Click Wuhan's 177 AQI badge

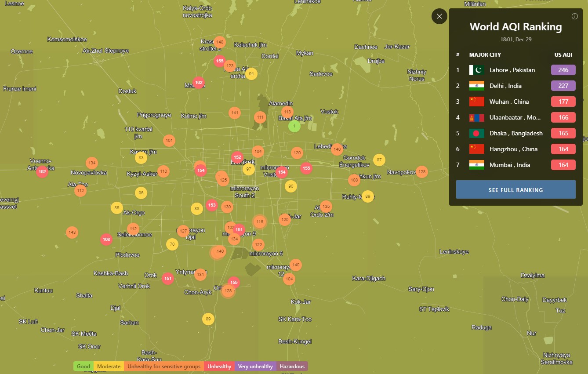(x=563, y=102)
